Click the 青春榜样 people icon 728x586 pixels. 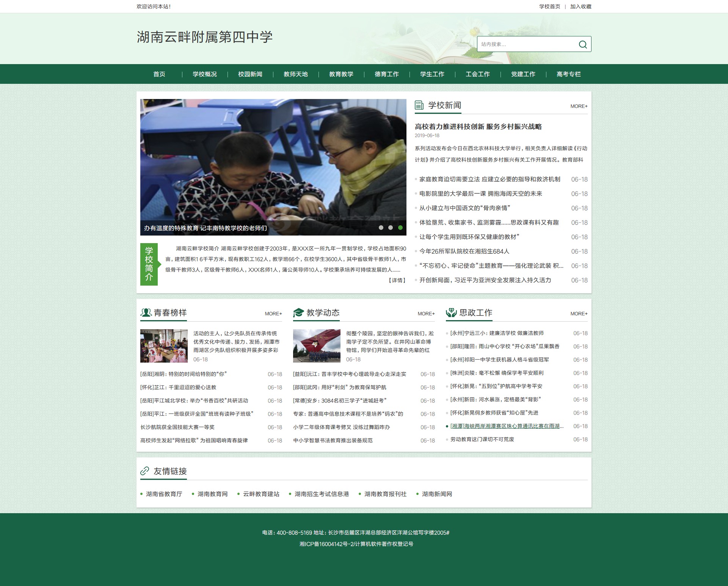click(x=146, y=313)
